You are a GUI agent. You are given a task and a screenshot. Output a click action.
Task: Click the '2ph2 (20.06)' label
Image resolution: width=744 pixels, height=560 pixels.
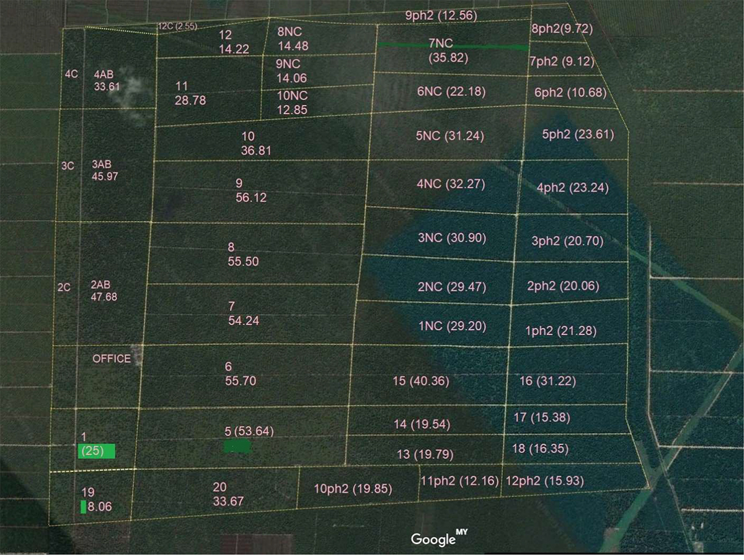pos(563,286)
